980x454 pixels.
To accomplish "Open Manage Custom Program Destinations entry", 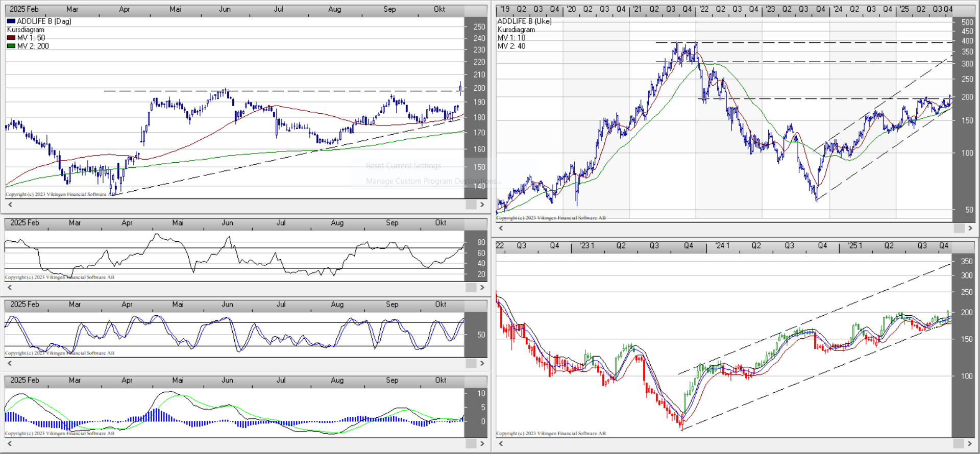I will point(433,181).
